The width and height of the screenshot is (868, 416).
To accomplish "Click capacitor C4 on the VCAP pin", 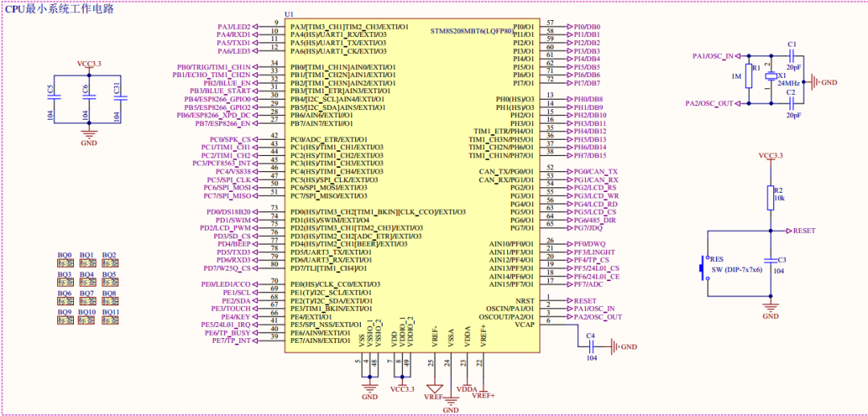I will (x=591, y=346).
